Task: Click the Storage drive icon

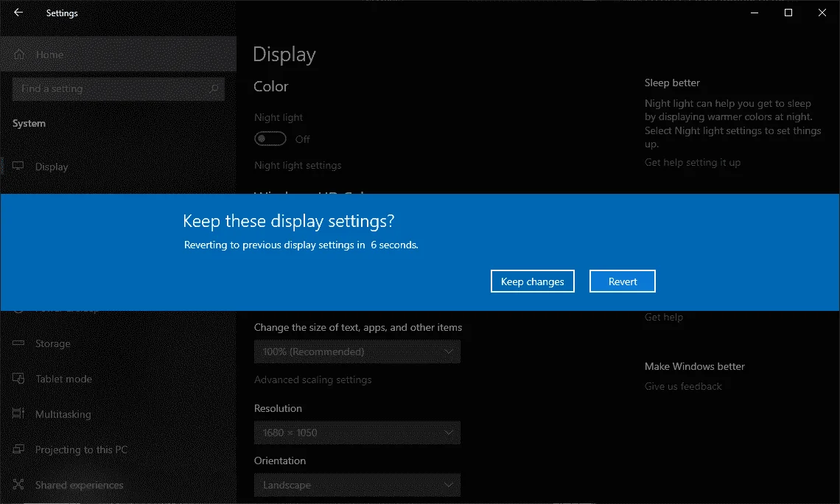Action: point(18,343)
